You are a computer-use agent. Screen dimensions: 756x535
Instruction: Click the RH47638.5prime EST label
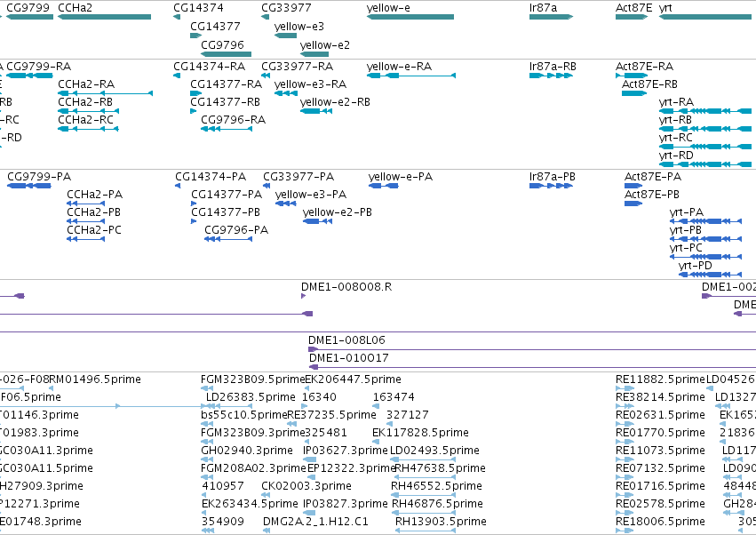tap(441, 468)
